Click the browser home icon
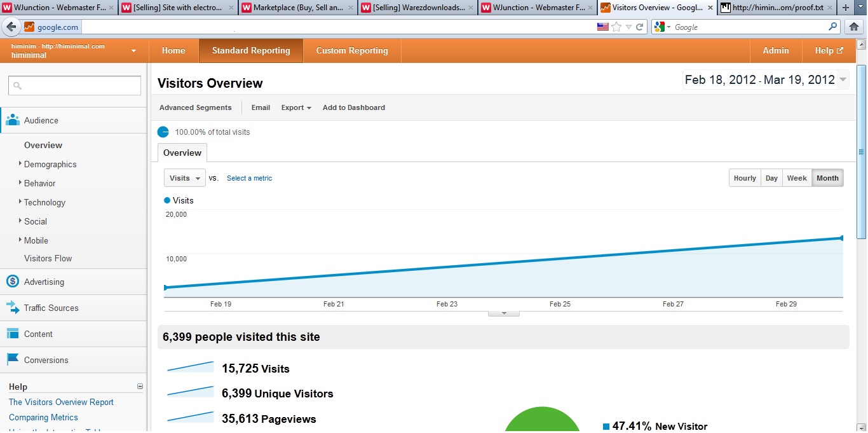 click(854, 27)
